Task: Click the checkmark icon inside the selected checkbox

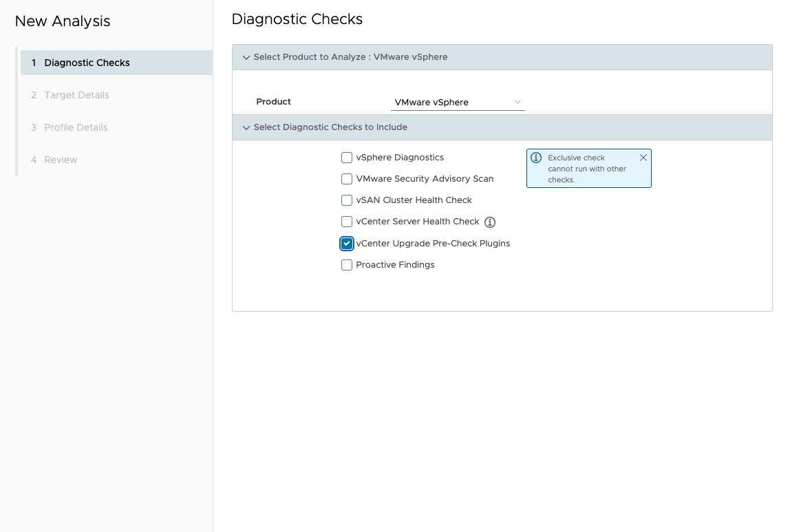Action: tap(347, 243)
